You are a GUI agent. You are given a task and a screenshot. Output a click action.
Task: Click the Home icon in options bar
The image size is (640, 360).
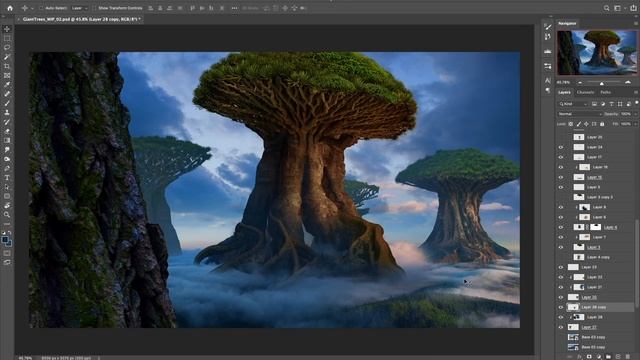[x=10, y=8]
